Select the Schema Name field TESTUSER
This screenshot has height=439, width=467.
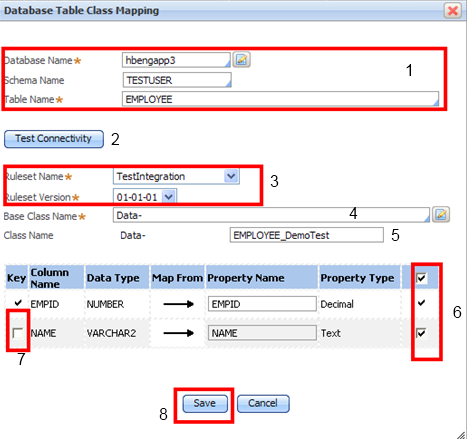177,80
